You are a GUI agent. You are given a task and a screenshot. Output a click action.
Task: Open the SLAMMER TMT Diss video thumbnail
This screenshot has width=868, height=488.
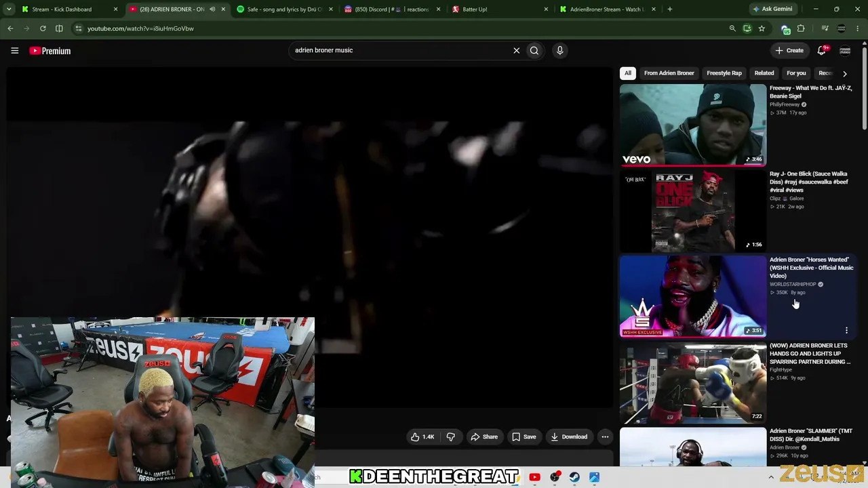tap(693, 447)
